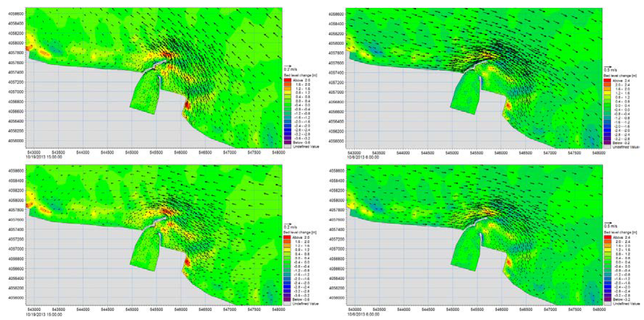Click the 0.5 m/s velocity arrow in top-right legend
Screen dimensions: 644x320
pos(608,67)
